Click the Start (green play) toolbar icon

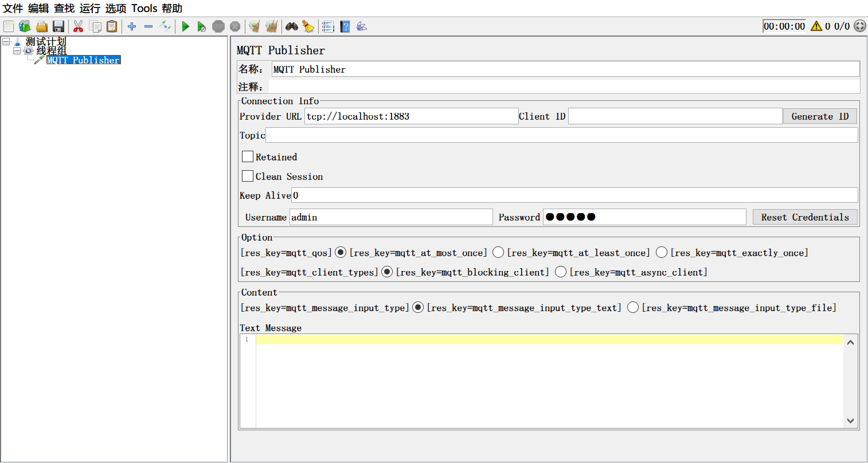(x=185, y=26)
